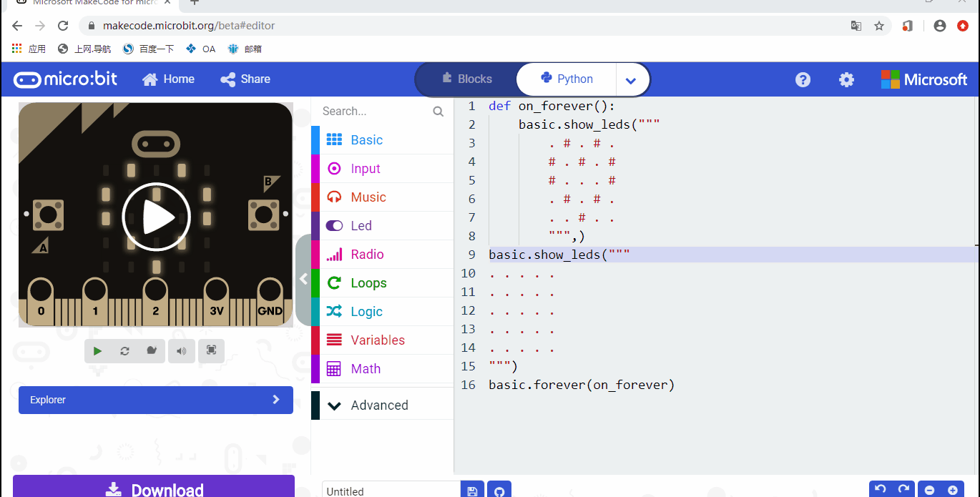
Task: Click the translate page icon
Action: coord(856,26)
